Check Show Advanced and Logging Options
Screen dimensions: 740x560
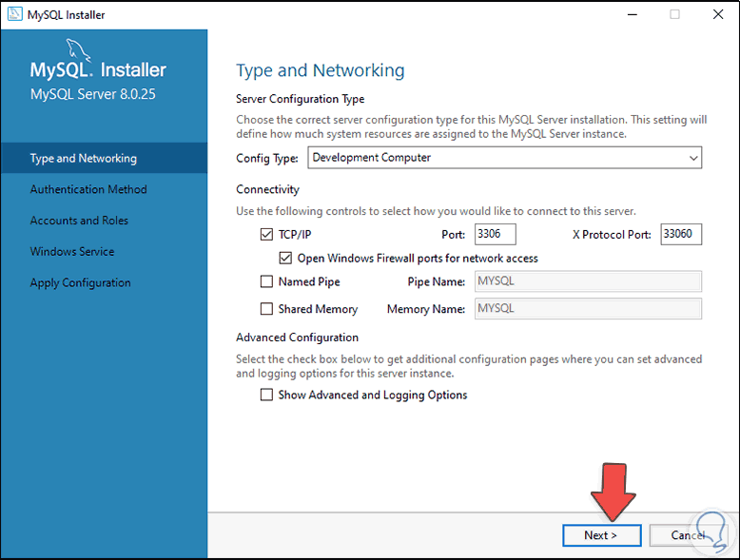click(266, 395)
